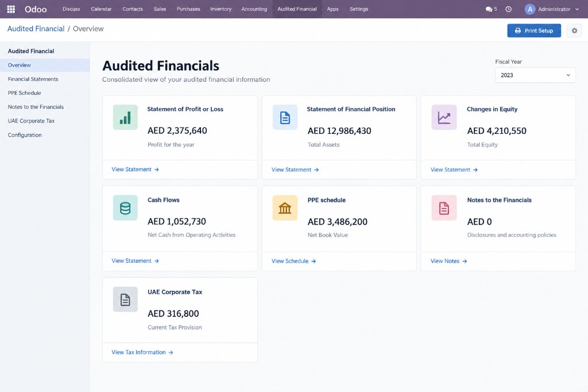Open View Statement for Changes in Equity
The width and height of the screenshot is (588, 392).
(454, 170)
